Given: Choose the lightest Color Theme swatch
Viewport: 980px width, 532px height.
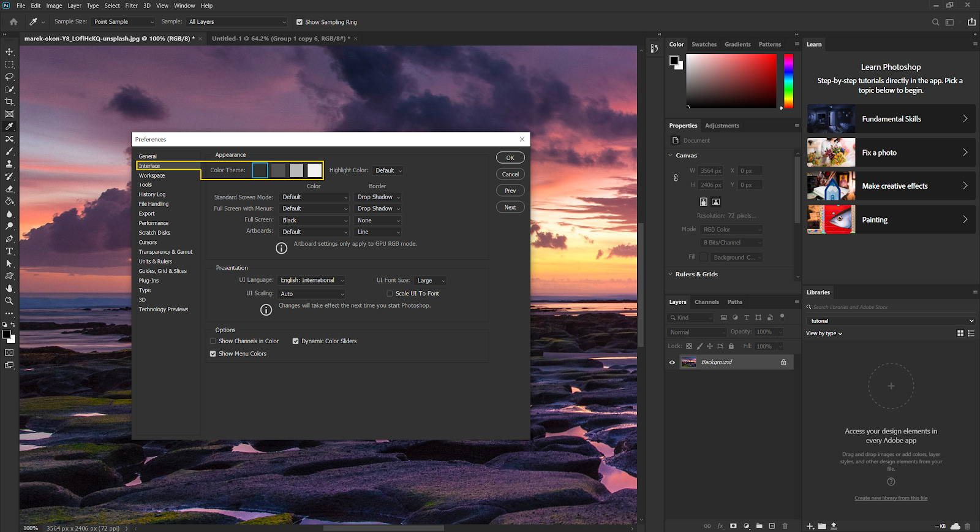Looking at the screenshot, I should click(315, 170).
